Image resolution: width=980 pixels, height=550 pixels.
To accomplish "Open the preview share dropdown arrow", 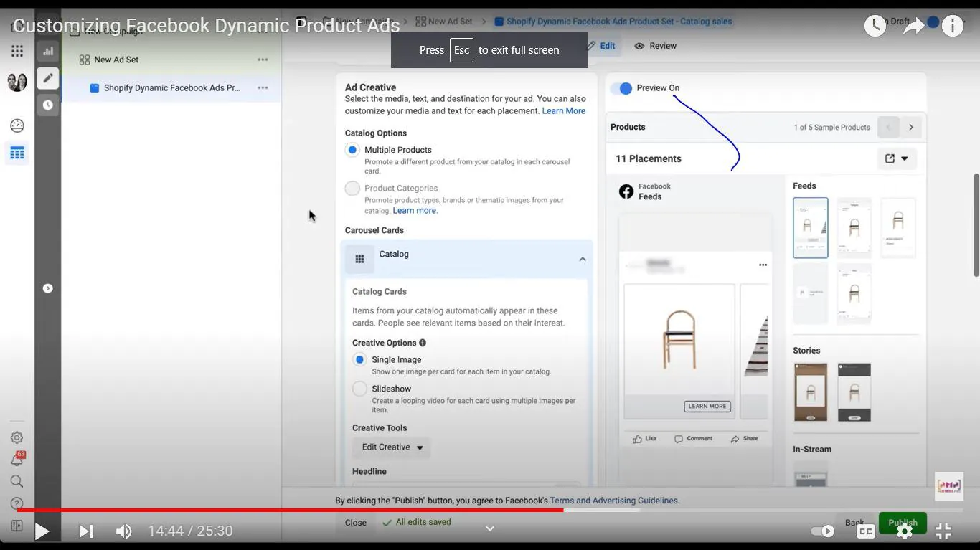I will tap(905, 158).
